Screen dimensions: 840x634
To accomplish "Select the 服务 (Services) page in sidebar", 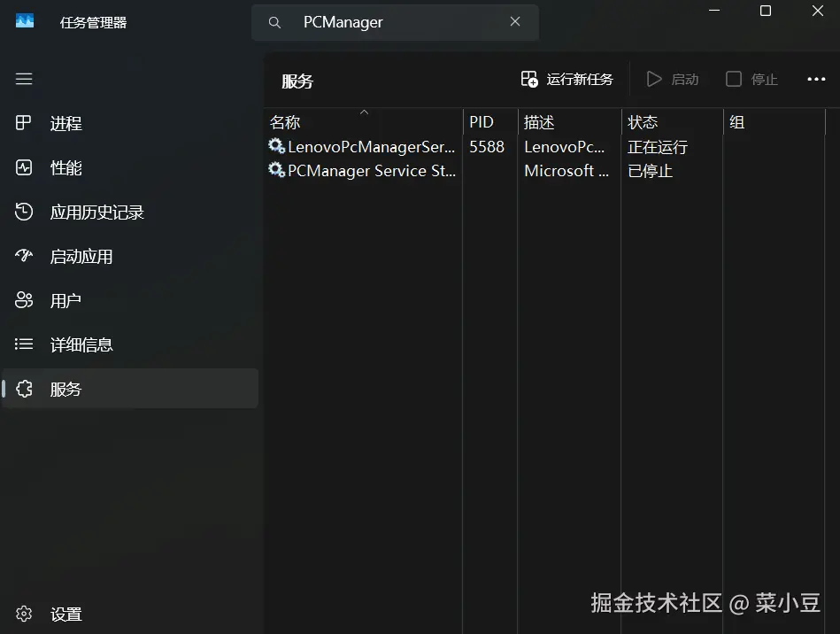I will tap(130, 389).
